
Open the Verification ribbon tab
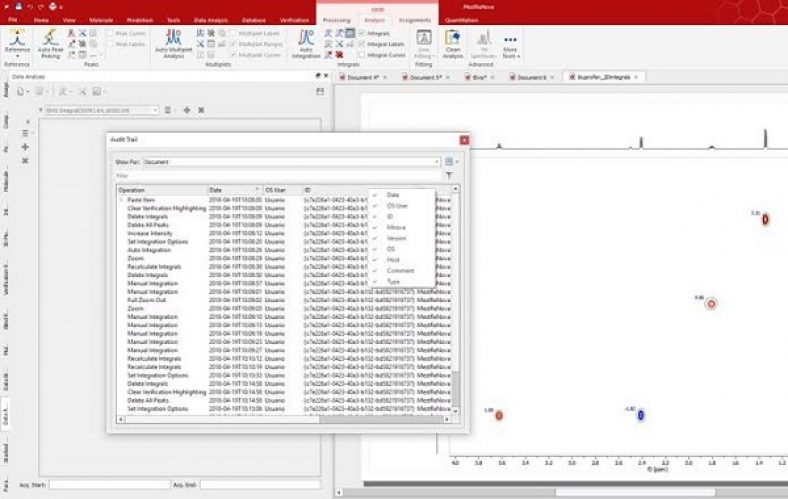point(294,20)
